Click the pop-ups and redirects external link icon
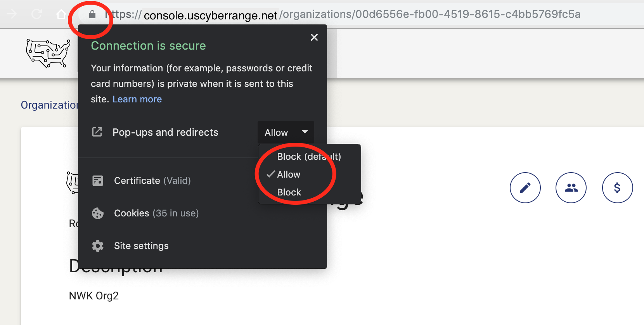The width and height of the screenshot is (644, 325). click(97, 132)
